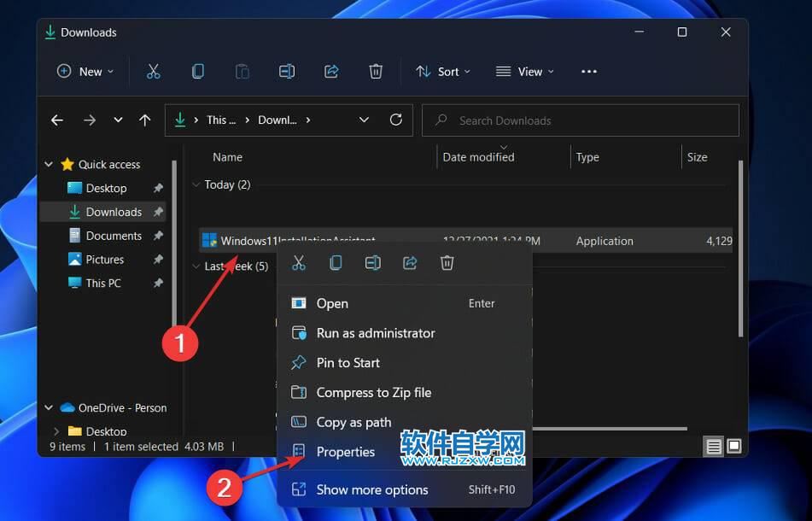Switch to details view icon in the status bar
812x521 pixels.
714,447
